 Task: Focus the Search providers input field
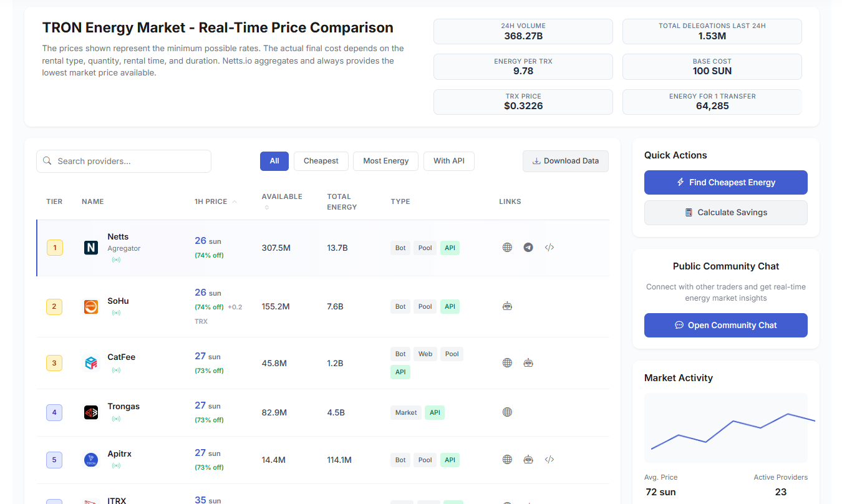pos(131,161)
